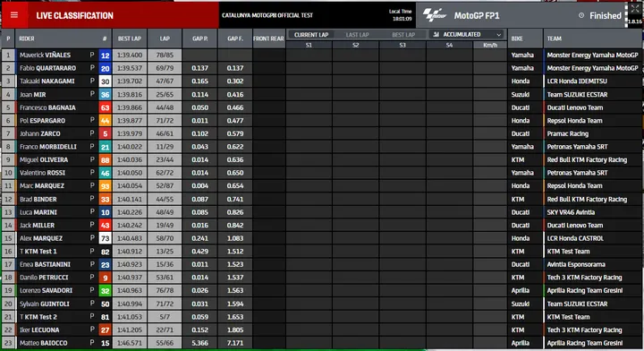This screenshot has width=644, height=351.
Task: Click Savadori's number 32 badge
Action: (x=106, y=291)
